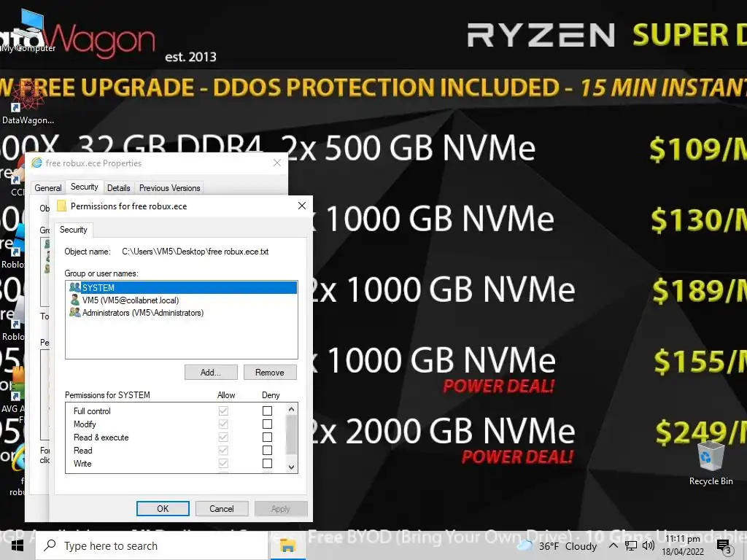Select My Computer desktop icon
This screenshot has width=747, height=560.
tap(28, 32)
